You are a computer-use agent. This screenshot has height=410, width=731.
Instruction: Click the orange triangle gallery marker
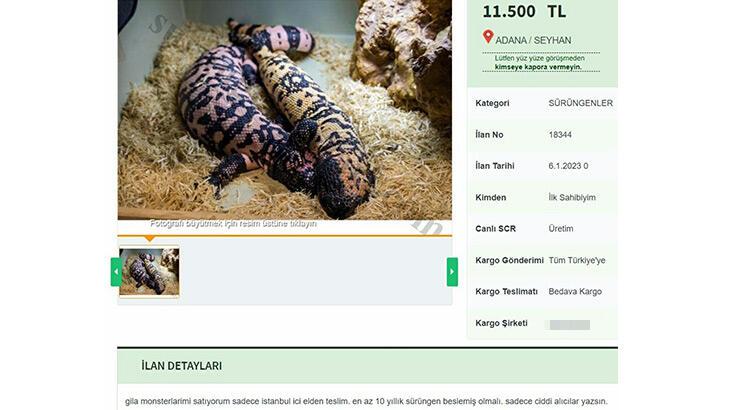click(x=149, y=239)
